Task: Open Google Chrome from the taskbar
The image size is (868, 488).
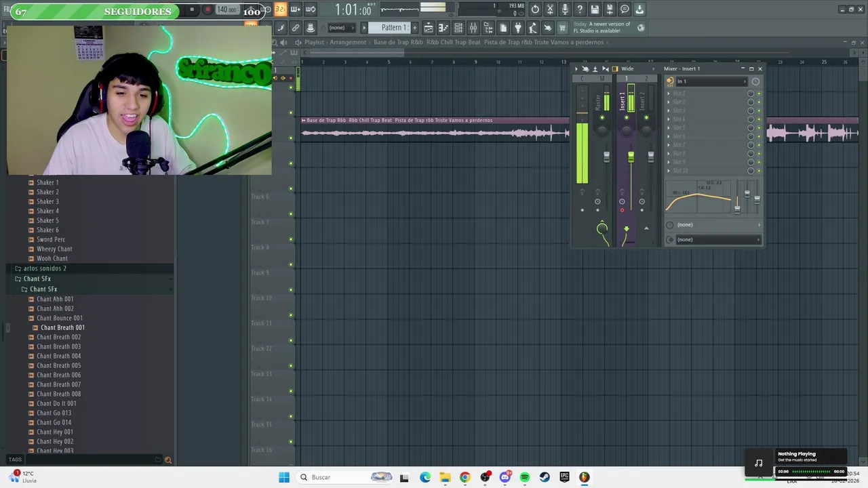Action: pyautogui.click(x=465, y=477)
